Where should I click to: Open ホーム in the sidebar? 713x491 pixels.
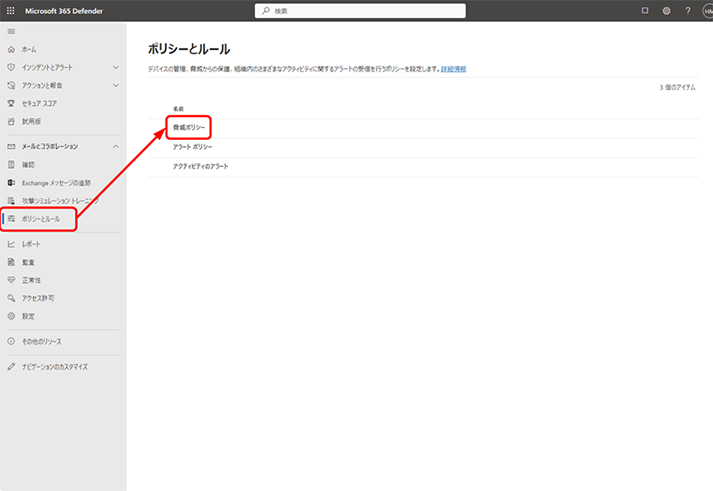30,49
